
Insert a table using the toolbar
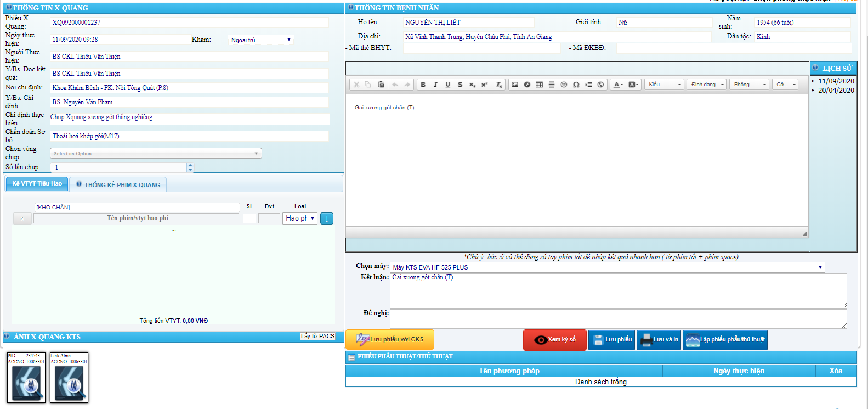(x=539, y=85)
